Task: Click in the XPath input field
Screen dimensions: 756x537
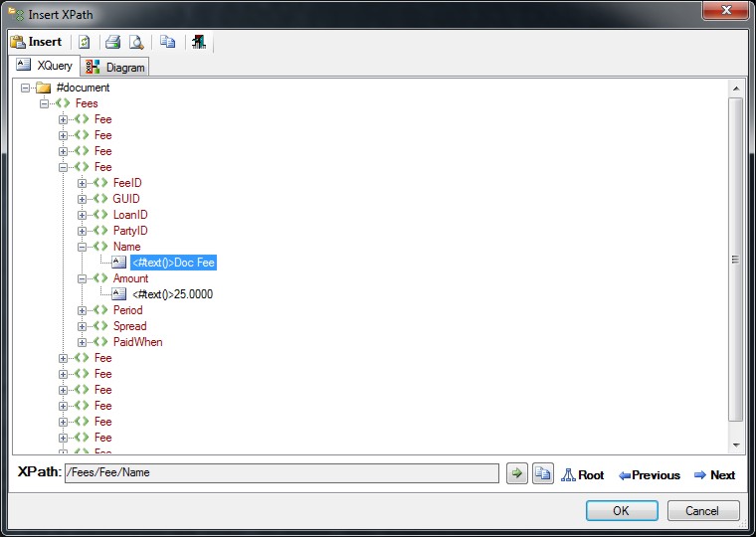Action: 281,473
